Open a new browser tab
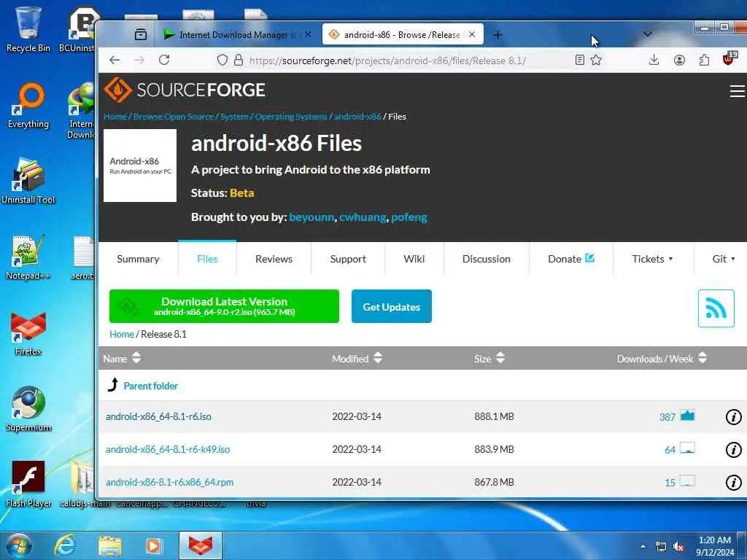This screenshot has height=560, width=747. [498, 35]
